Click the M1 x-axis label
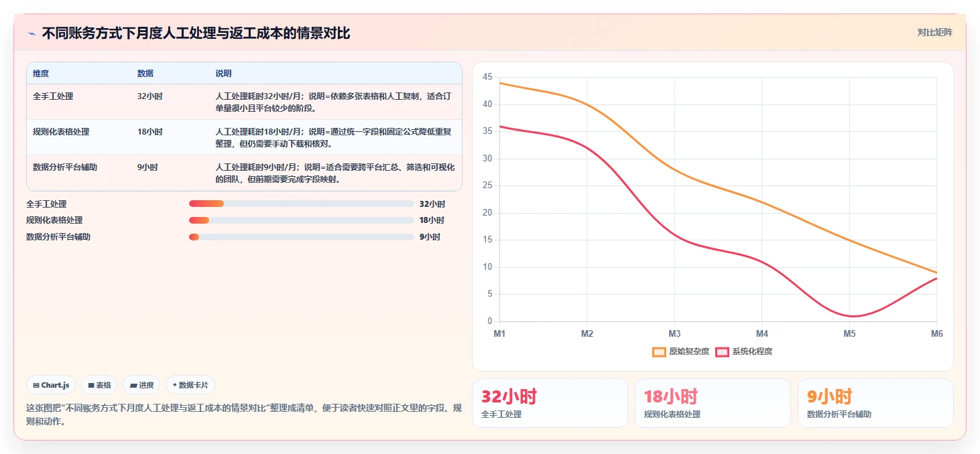The width and height of the screenshot is (980, 454). 499,333
